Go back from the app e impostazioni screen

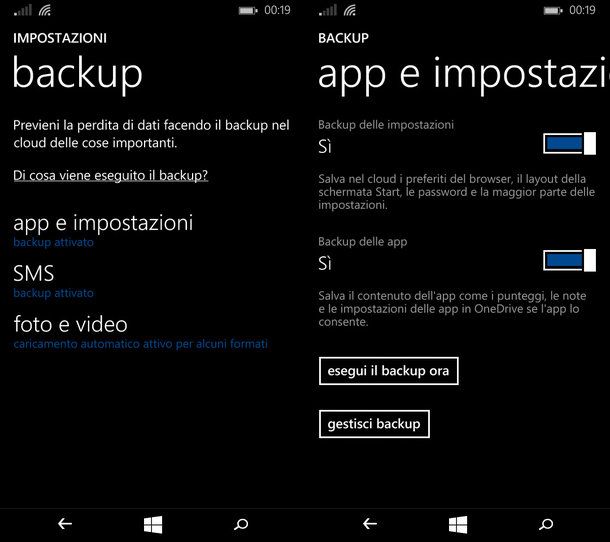pyautogui.click(x=370, y=523)
